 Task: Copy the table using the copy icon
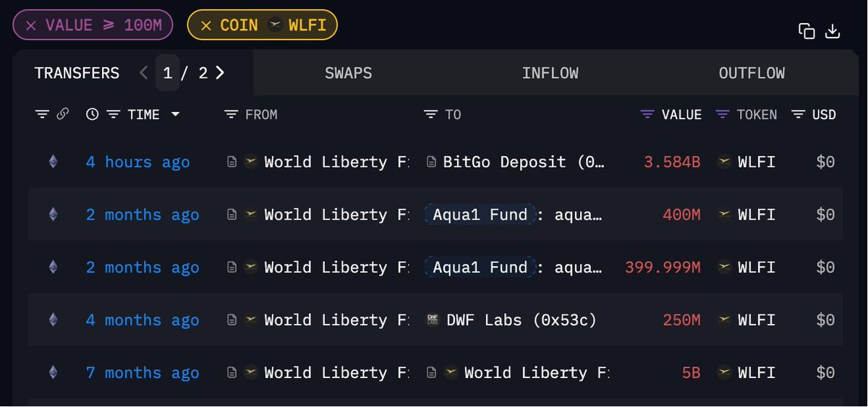[x=807, y=31]
